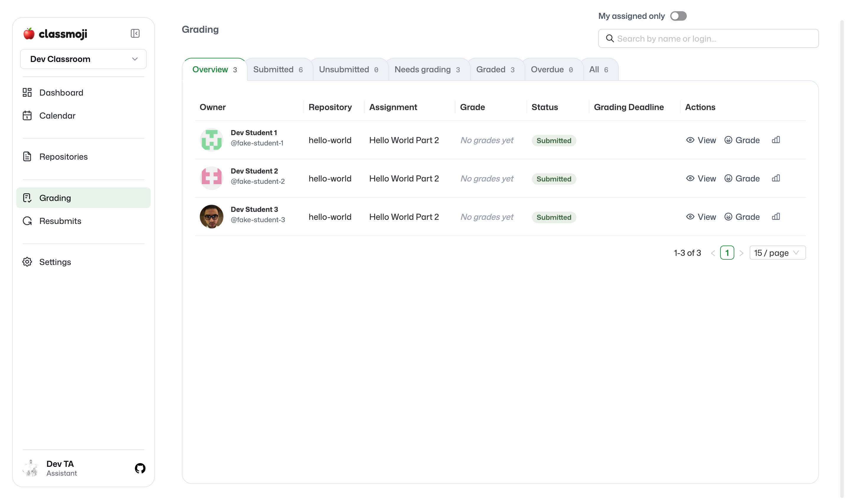850x504 pixels.
Task: Click hello-world repository for Dev Student 2
Action: 330,178
